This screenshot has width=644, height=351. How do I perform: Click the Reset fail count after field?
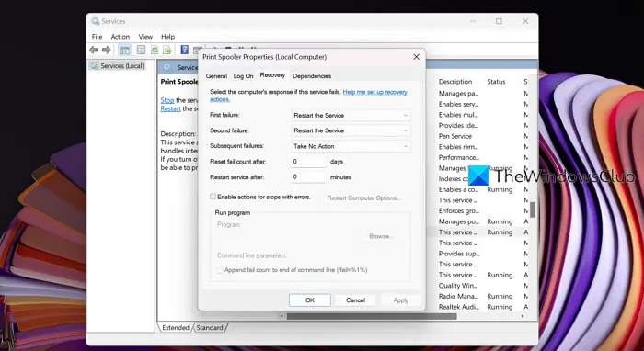pyautogui.click(x=308, y=162)
